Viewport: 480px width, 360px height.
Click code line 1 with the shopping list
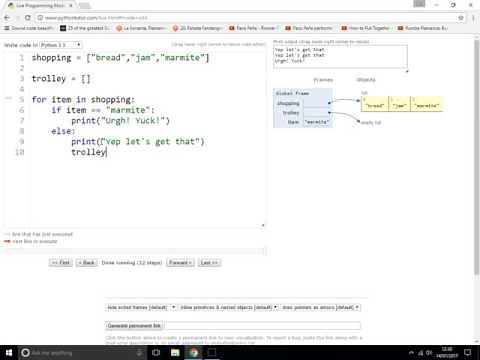[120, 58]
